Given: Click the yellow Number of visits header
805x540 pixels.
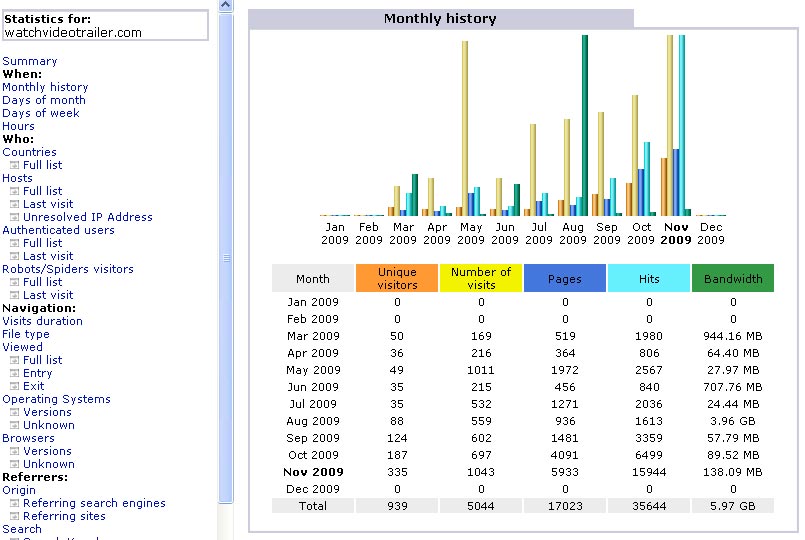Looking at the screenshot, I should pos(481,278).
